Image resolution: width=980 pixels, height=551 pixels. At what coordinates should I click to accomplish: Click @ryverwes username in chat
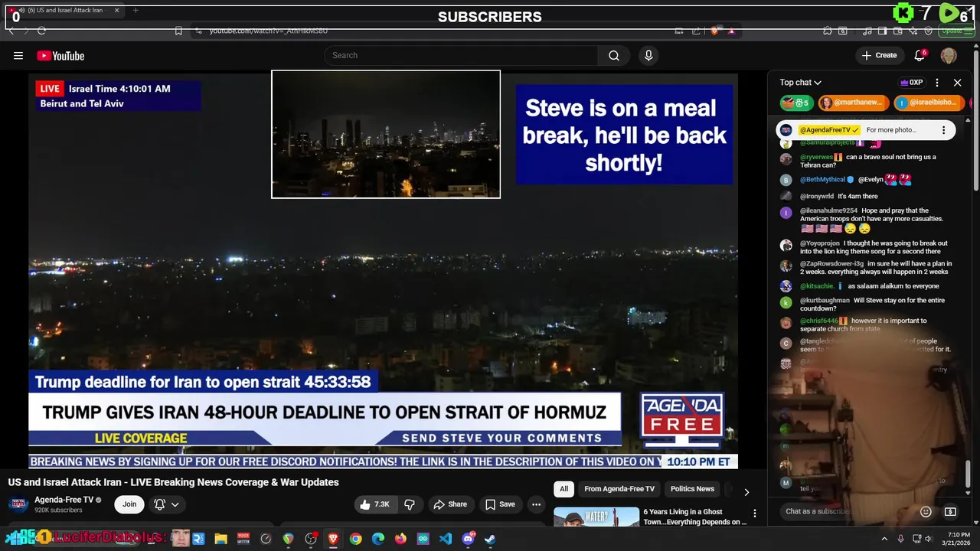click(x=816, y=157)
